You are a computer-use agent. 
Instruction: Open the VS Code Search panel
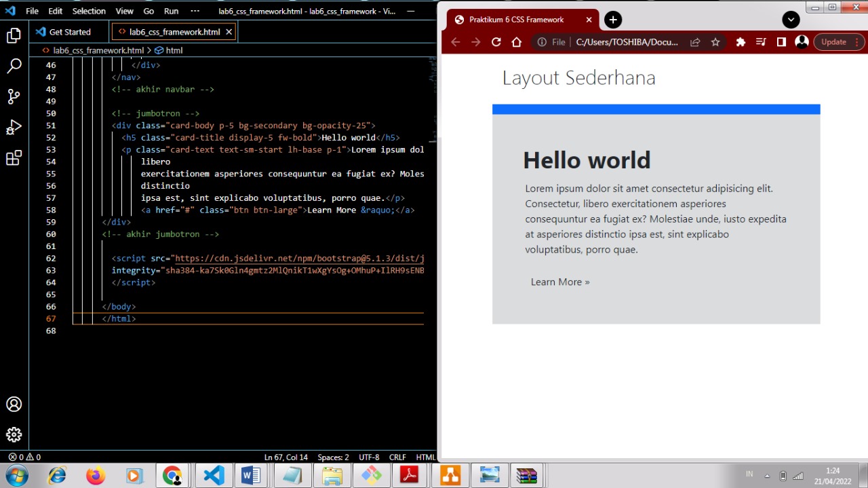pyautogui.click(x=14, y=66)
